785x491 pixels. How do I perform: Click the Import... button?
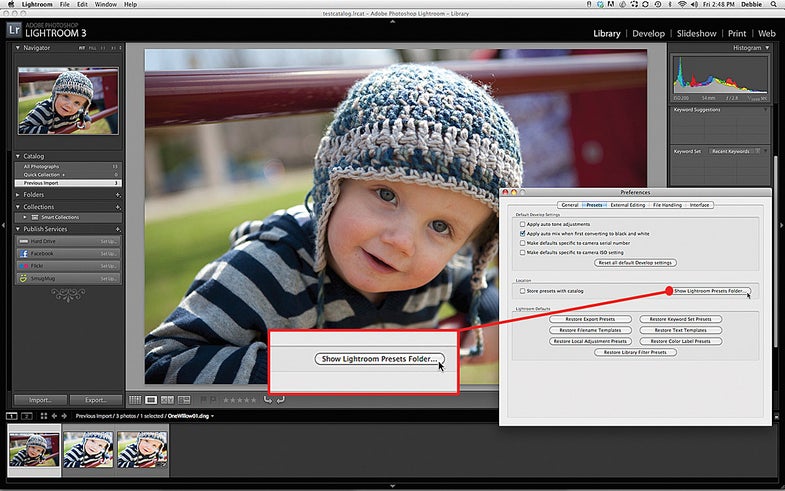pos(40,400)
